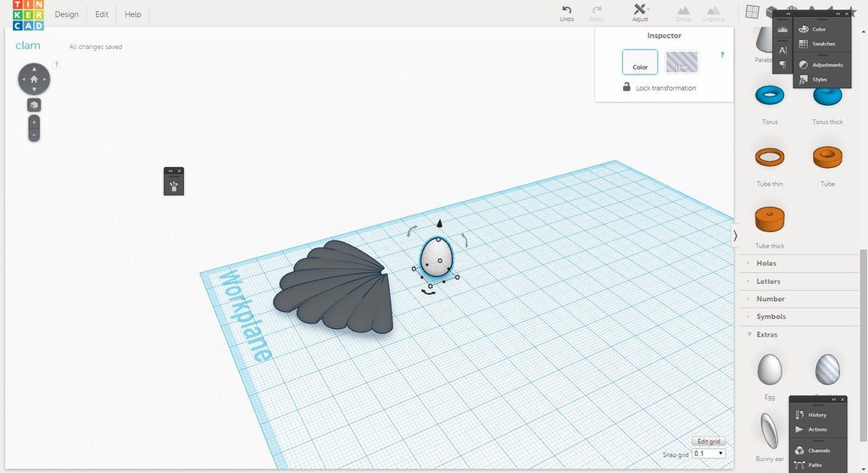Set the shape to solid Color
868x473 pixels.
click(640, 62)
